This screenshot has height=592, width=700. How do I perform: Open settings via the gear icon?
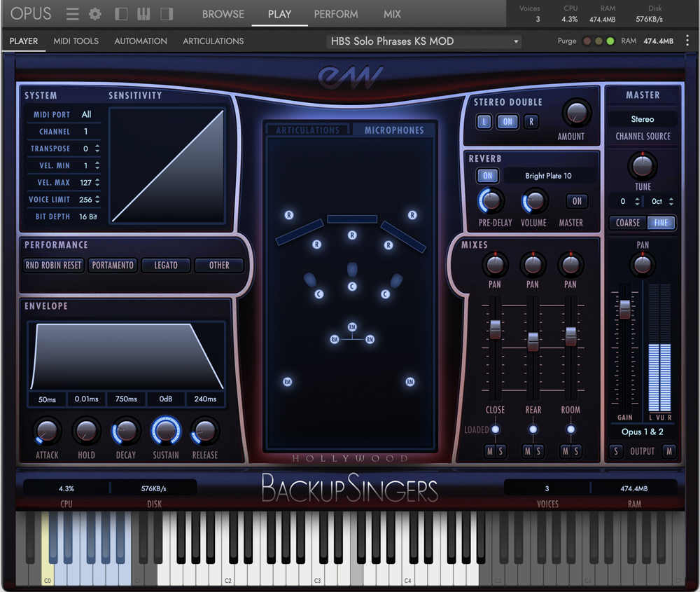click(x=95, y=14)
